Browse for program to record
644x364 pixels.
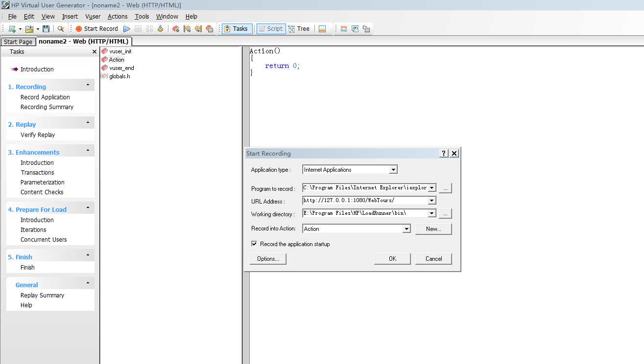445,188
